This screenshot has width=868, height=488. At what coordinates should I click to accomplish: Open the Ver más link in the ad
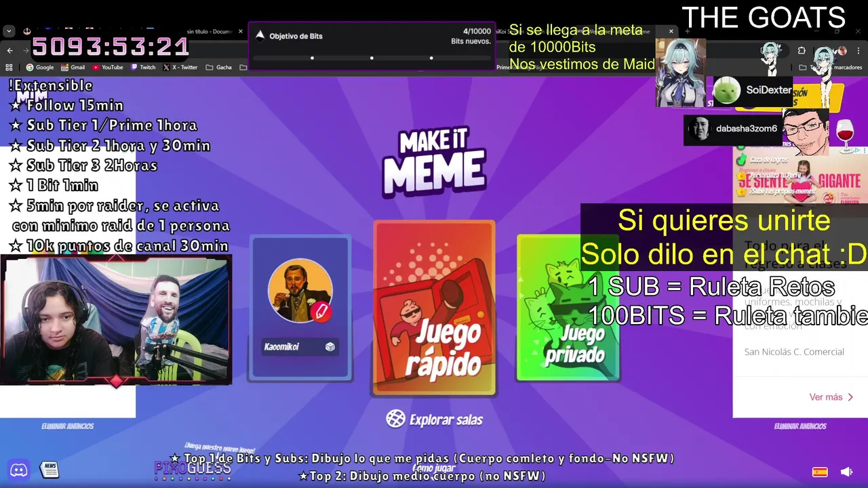coord(831,397)
